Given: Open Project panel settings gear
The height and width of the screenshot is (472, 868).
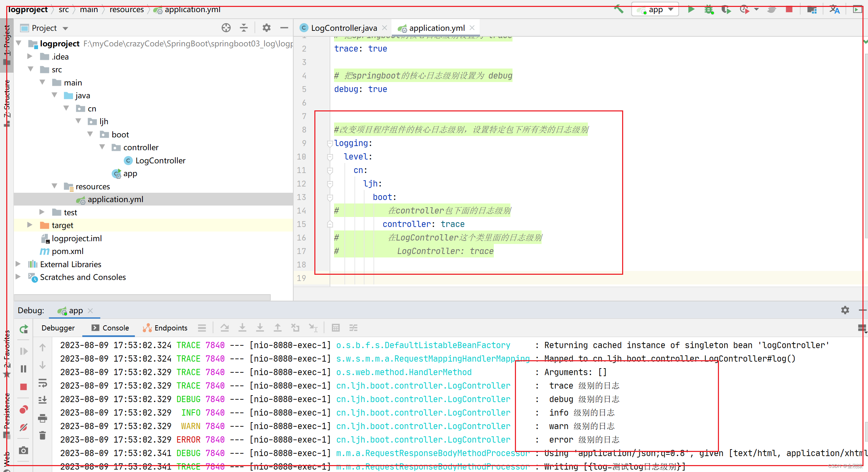Looking at the screenshot, I should 266,28.
